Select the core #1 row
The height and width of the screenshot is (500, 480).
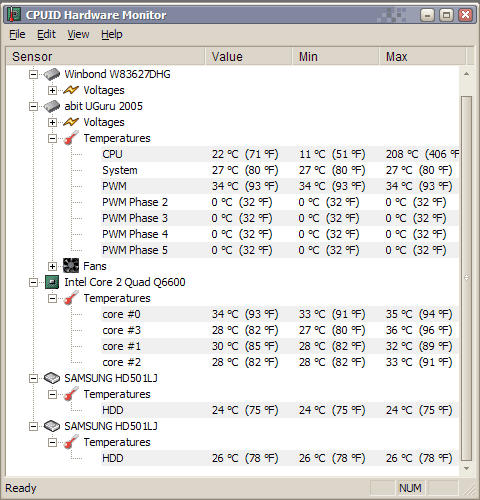(280, 346)
